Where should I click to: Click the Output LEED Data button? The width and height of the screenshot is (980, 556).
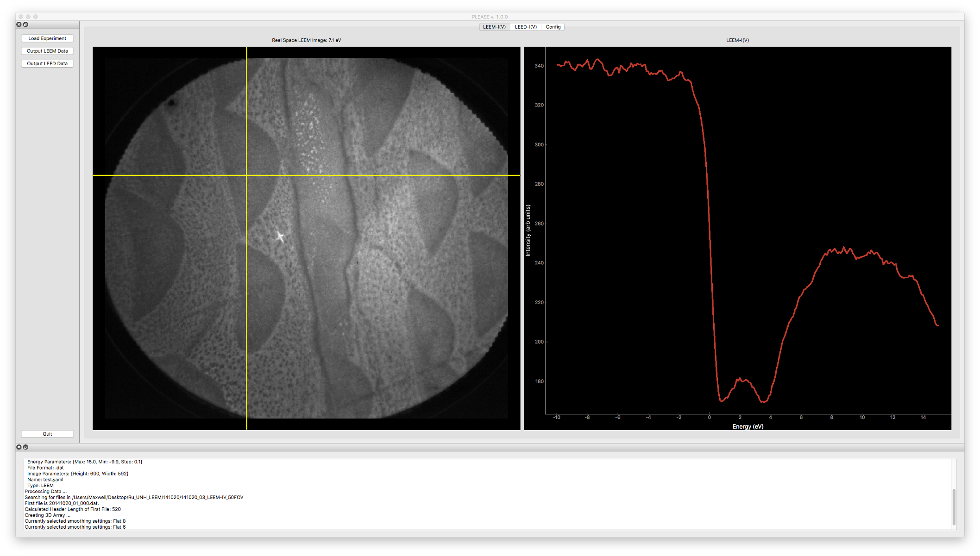click(x=47, y=63)
